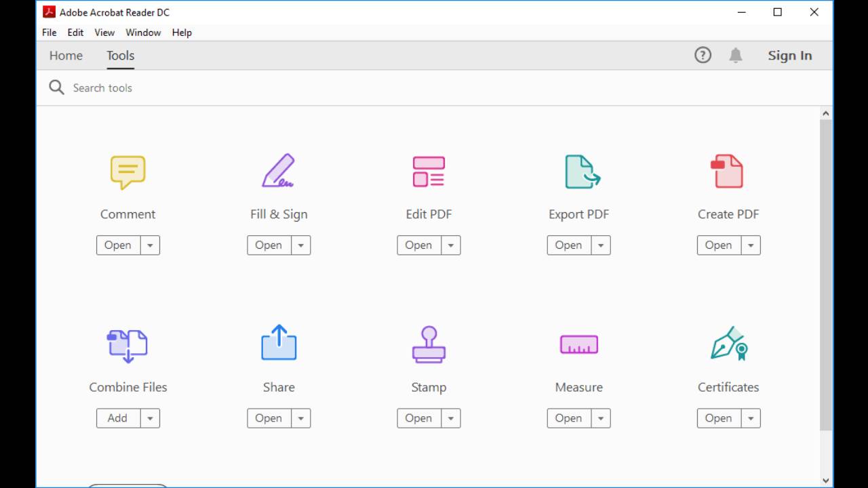Select the Combine Files icon
The height and width of the screenshot is (488, 868).
pyautogui.click(x=127, y=345)
